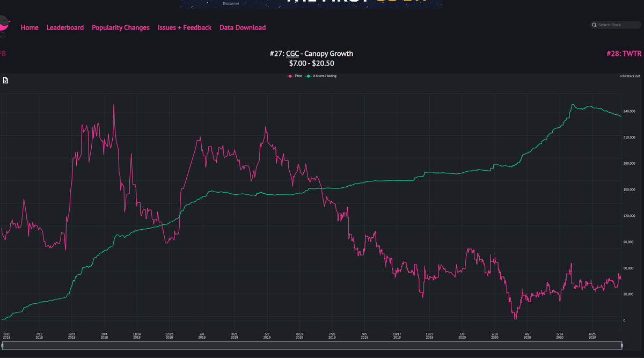Click the chart export image icon

click(5, 81)
